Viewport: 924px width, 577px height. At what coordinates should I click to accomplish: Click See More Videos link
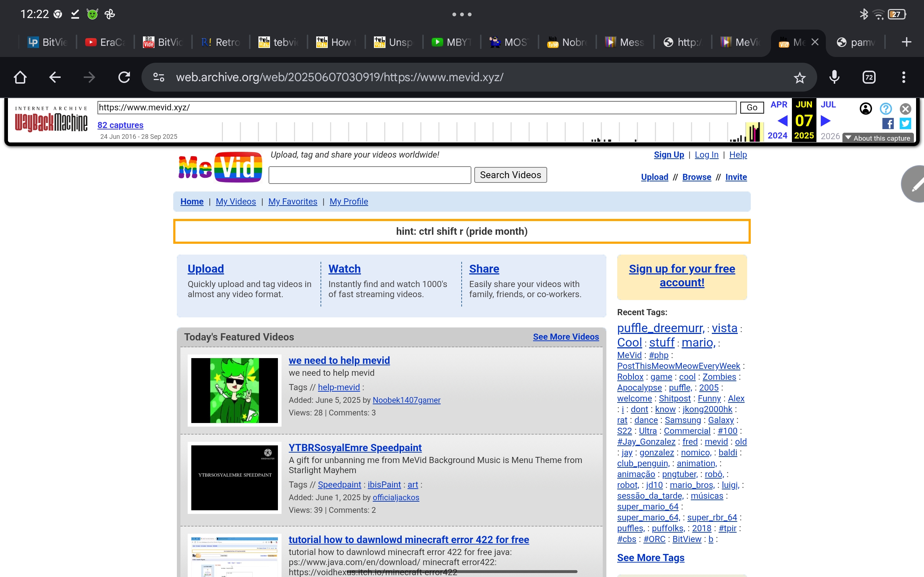pyautogui.click(x=566, y=336)
